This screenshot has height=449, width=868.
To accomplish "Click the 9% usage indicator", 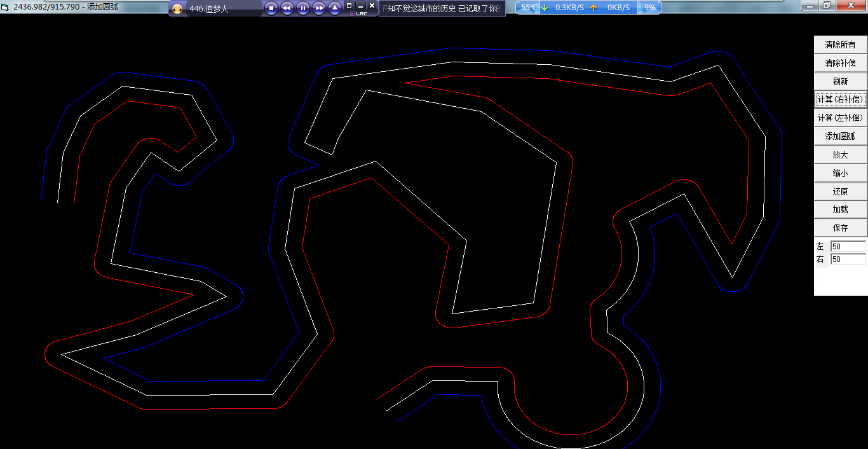I will (x=650, y=8).
